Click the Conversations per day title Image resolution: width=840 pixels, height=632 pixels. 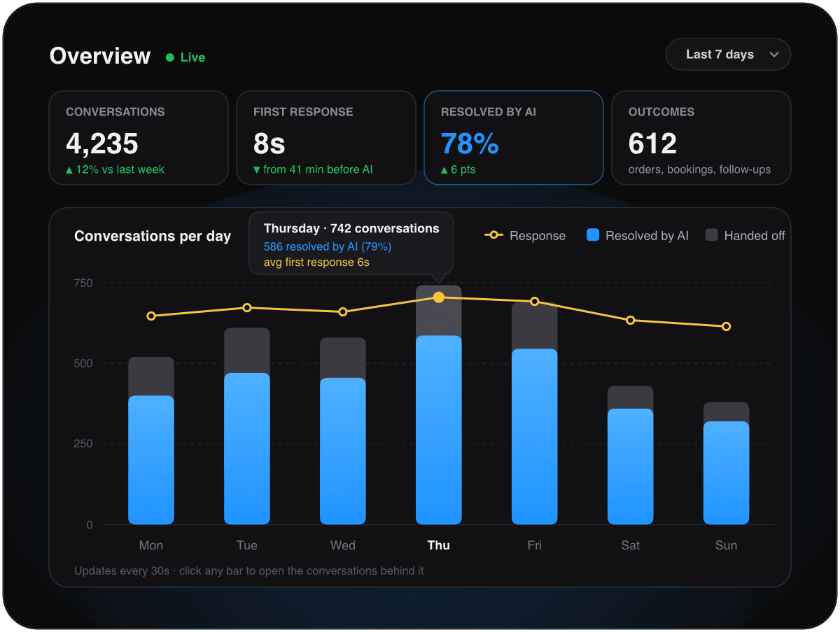(153, 236)
